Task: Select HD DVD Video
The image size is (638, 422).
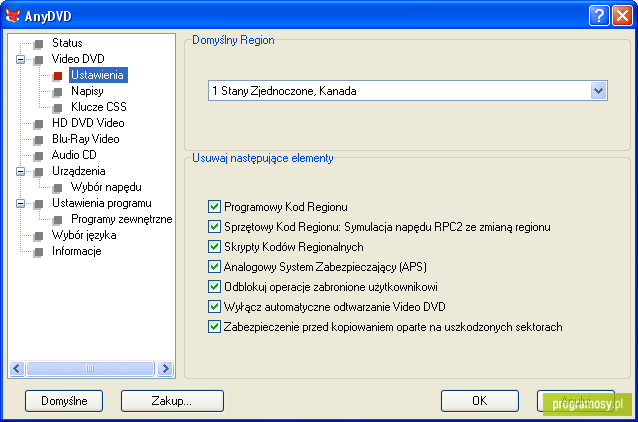Action: (x=88, y=122)
